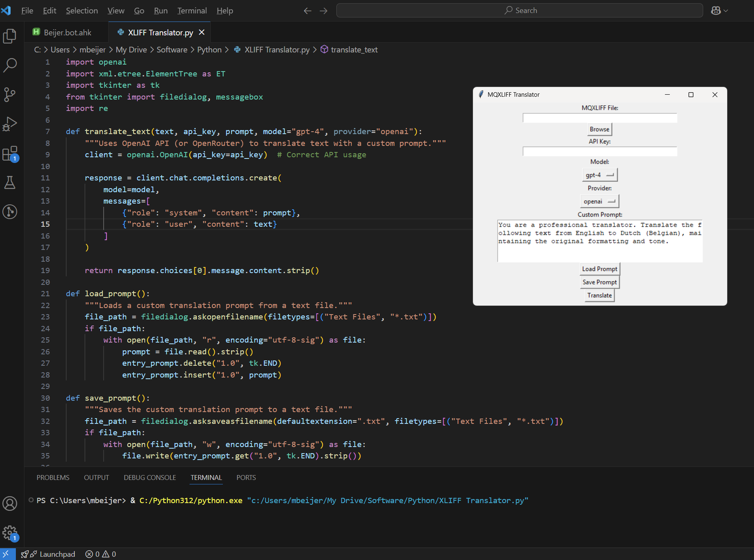Click the Accounts icon in activity bar
The image size is (754, 560).
pyautogui.click(x=10, y=504)
